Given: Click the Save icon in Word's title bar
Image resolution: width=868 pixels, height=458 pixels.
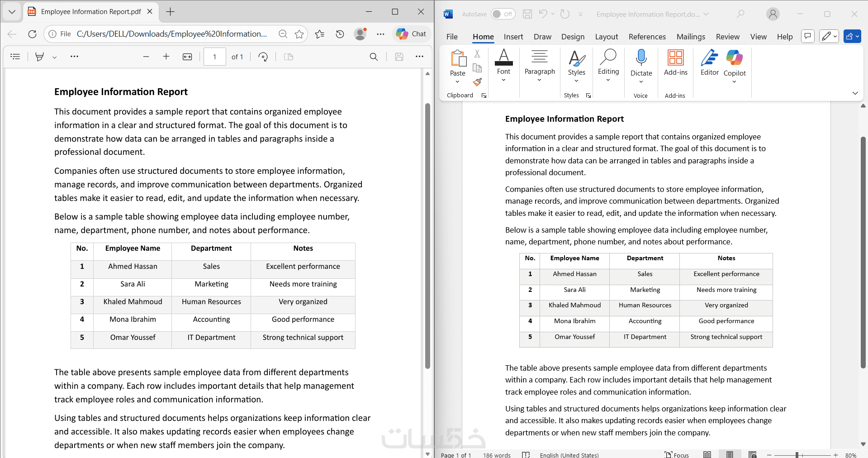Looking at the screenshot, I should 527,14.
